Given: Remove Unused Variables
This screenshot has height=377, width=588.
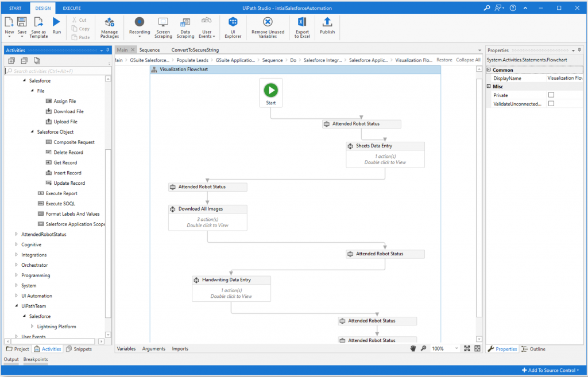Looking at the screenshot, I should pos(268,28).
